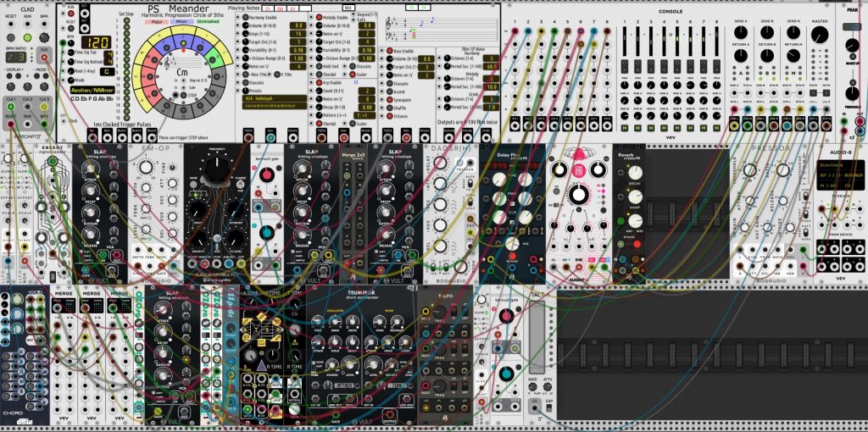Toggle the green RUN button on CLKD
The height and width of the screenshot is (432, 868).
click(x=27, y=37)
